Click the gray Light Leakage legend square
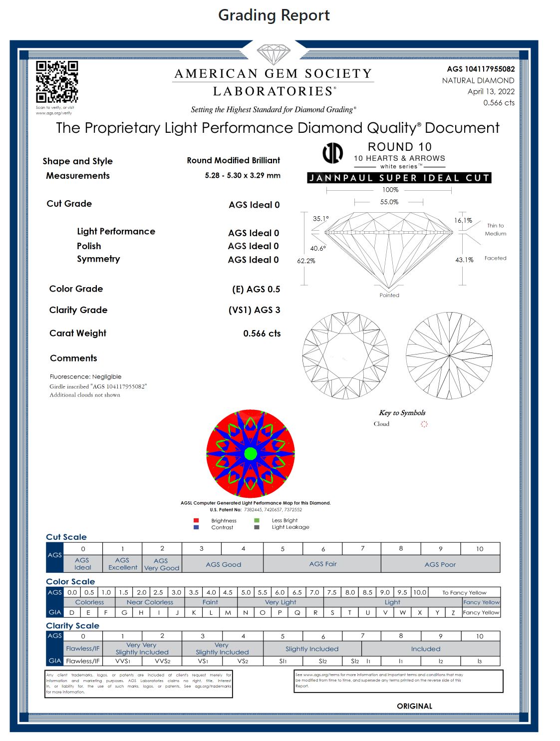Image resolution: width=560 pixels, height=741 pixels. pyautogui.click(x=257, y=527)
